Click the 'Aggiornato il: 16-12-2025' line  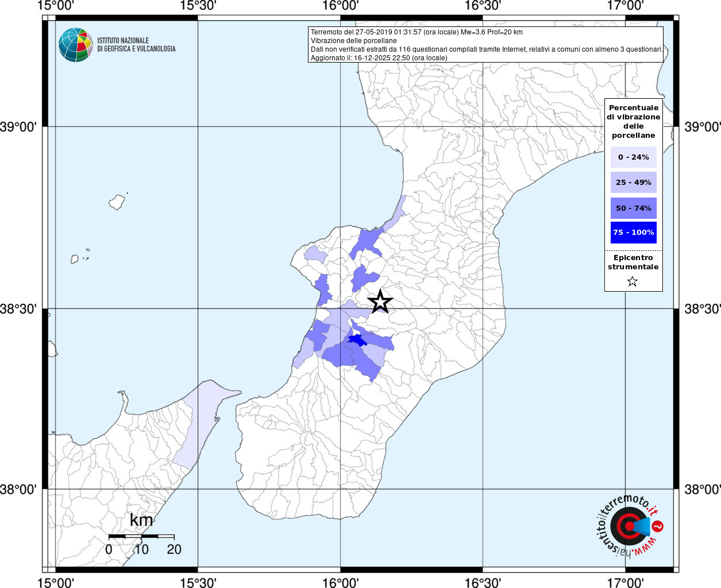[379, 58]
